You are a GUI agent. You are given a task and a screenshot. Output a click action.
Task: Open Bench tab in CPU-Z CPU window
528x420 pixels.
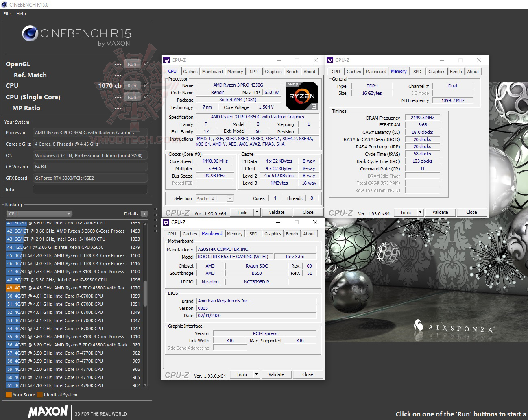pyautogui.click(x=292, y=72)
